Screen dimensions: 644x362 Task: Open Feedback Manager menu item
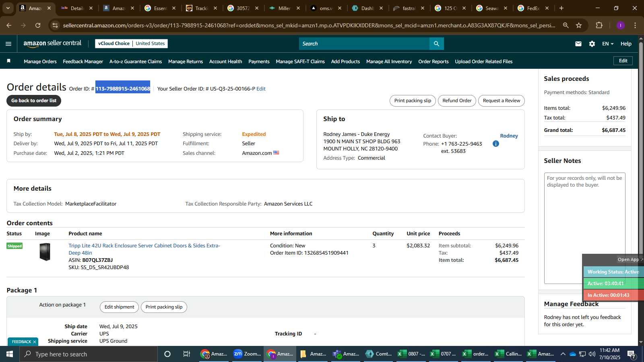(x=83, y=62)
